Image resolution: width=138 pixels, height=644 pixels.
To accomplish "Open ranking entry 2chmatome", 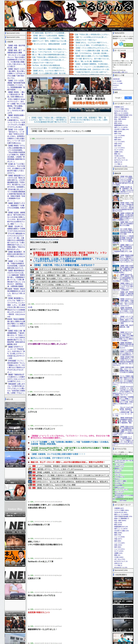I will [x=119, y=494].
